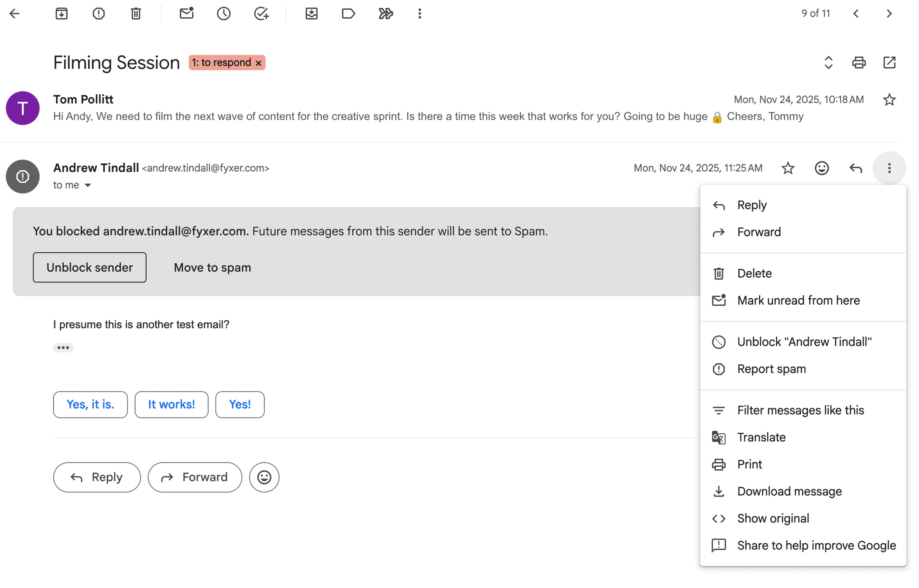
Task: Select Report spam in the context menu
Action: (803, 369)
